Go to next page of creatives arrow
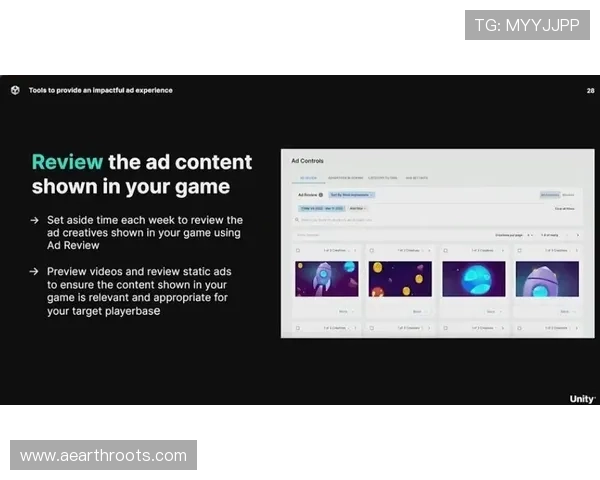 point(577,235)
